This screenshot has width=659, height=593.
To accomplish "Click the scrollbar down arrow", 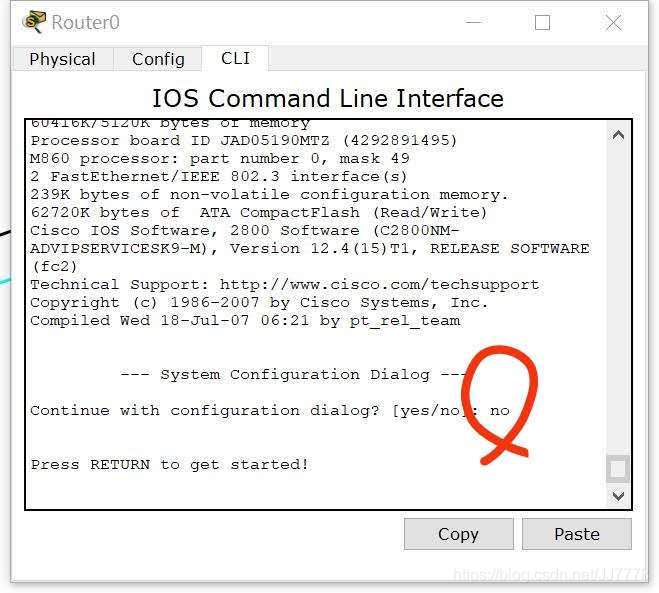I will pos(618,496).
